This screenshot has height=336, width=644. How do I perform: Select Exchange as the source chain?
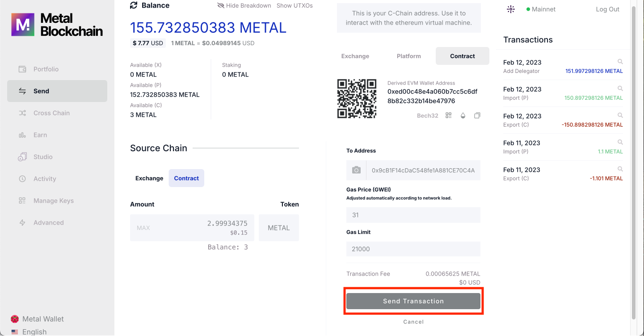tap(149, 178)
